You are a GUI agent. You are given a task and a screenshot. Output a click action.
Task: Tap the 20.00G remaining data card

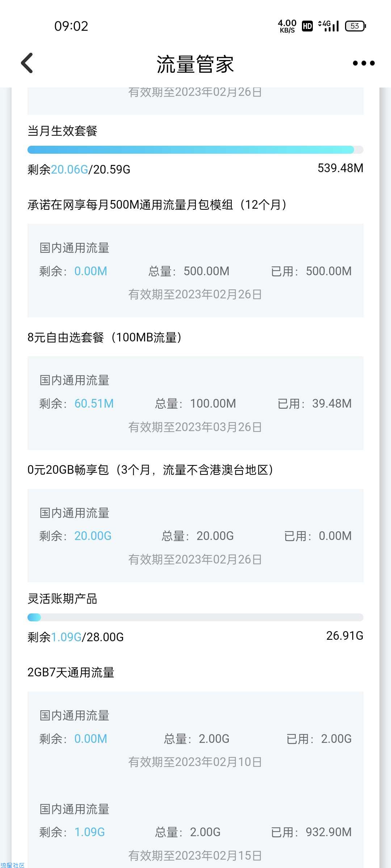pyautogui.click(x=195, y=536)
